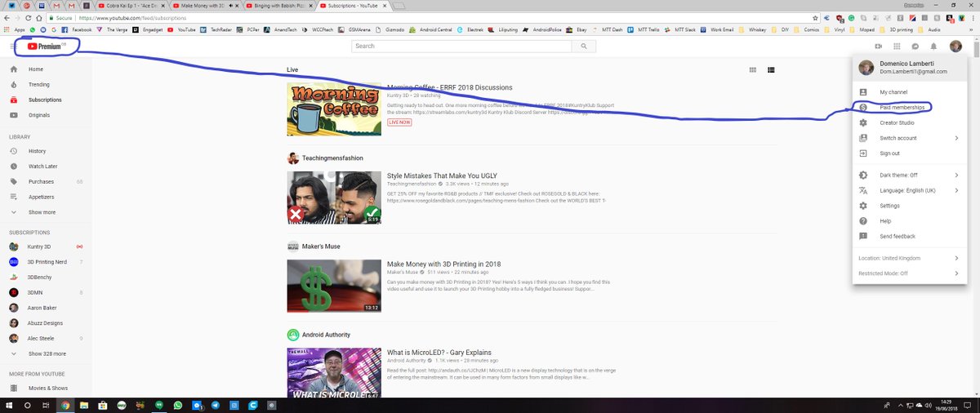Screen dimensions: 980x413
Task: Expand Show more under Library
Action: point(46,212)
